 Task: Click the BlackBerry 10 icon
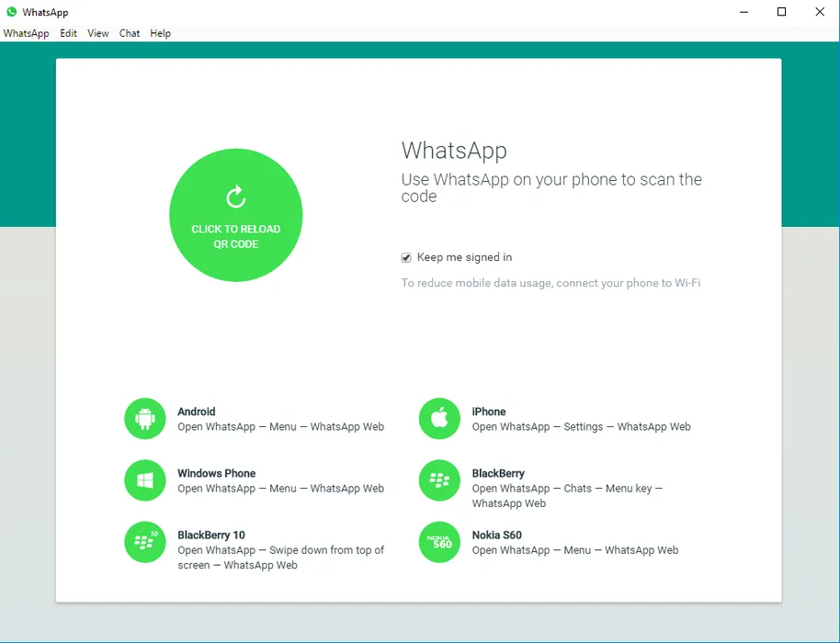click(x=144, y=542)
